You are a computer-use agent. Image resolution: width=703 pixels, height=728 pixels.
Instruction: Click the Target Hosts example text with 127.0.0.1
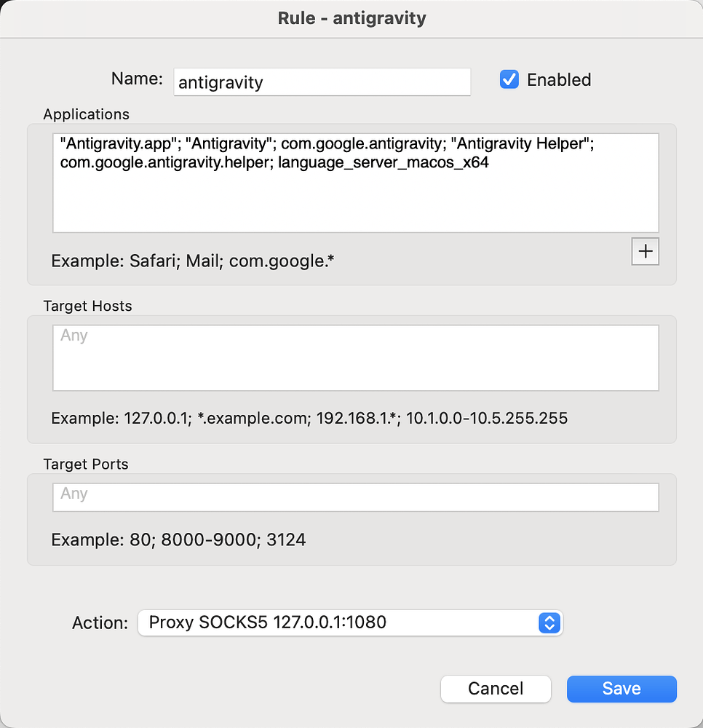coord(309,419)
